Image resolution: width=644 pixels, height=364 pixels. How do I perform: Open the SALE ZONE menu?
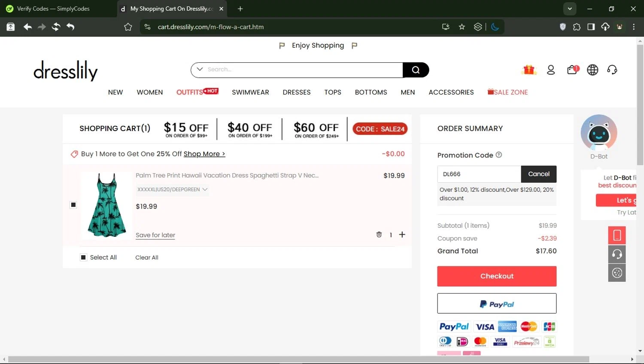tap(507, 92)
